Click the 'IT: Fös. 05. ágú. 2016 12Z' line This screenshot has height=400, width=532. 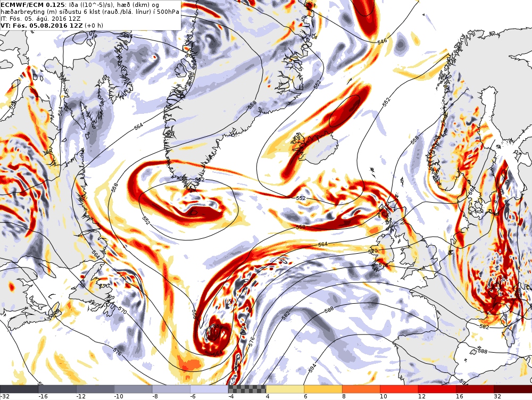41,19
